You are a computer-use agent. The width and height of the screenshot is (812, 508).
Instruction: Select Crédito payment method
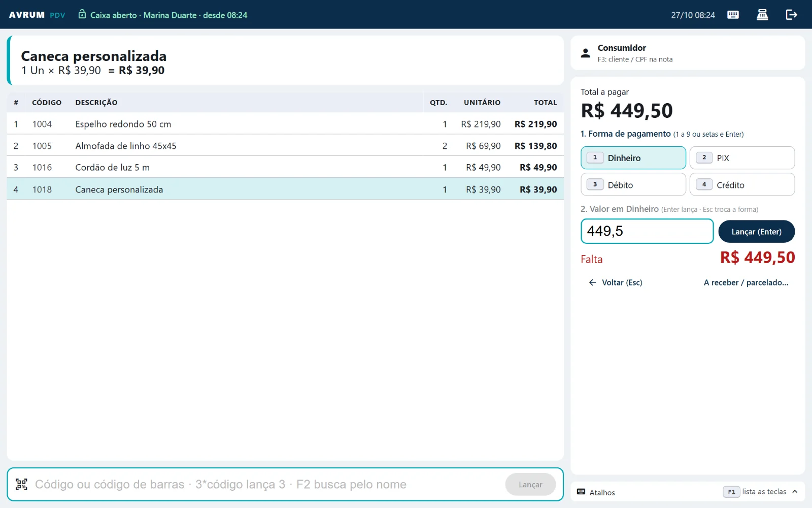click(742, 184)
